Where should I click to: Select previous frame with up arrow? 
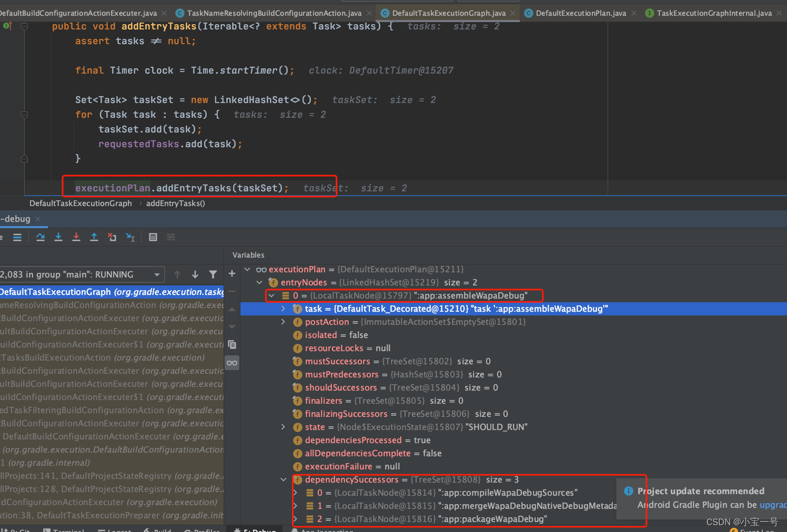(177, 274)
